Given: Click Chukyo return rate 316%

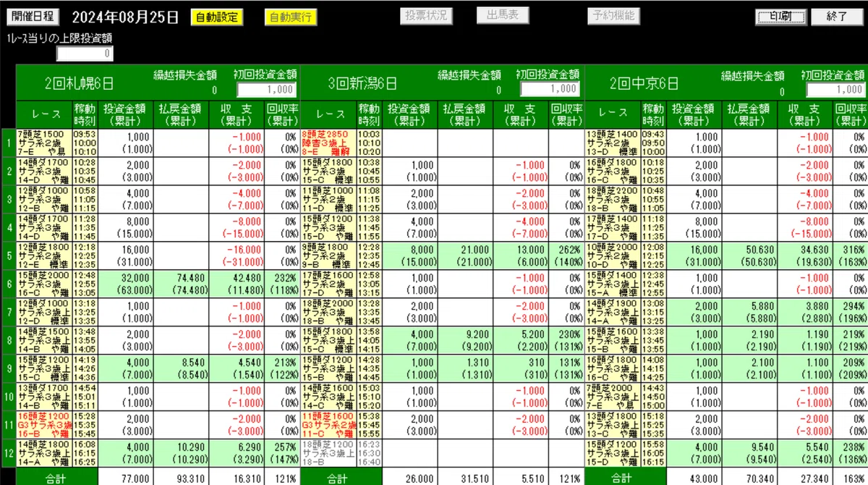Looking at the screenshot, I should [x=856, y=248].
